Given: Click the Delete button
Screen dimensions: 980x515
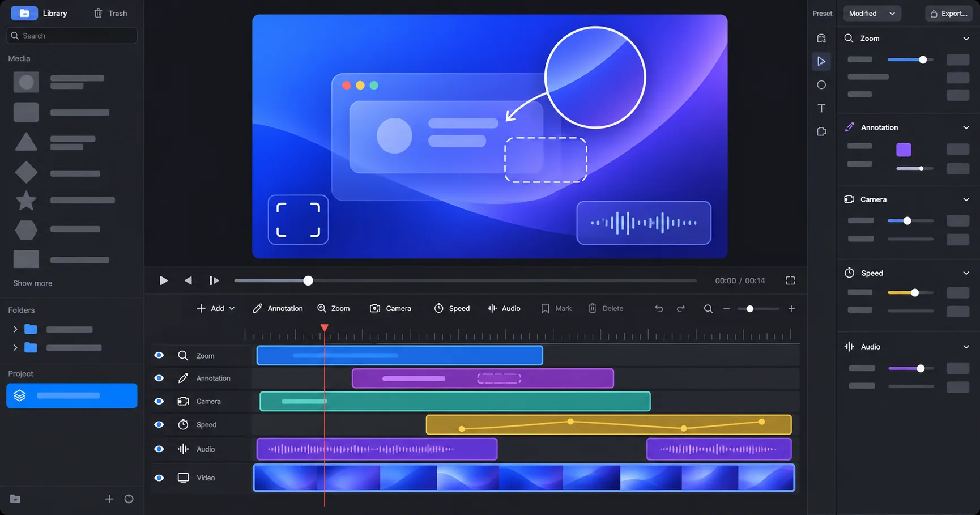Looking at the screenshot, I should [x=606, y=308].
